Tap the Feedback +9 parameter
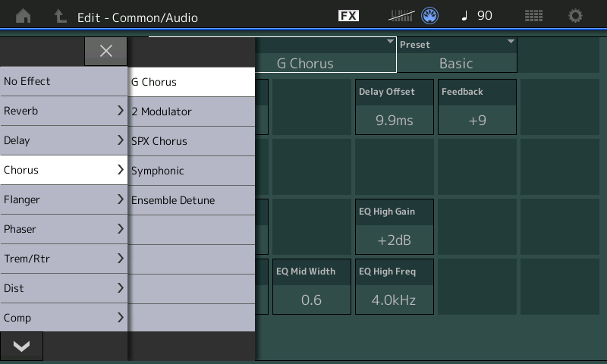The image size is (607, 364). (x=477, y=108)
